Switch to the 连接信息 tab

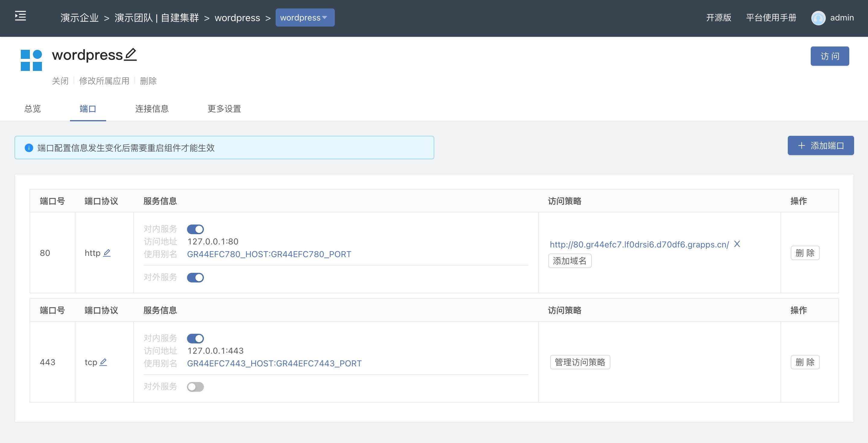(x=152, y=109)
